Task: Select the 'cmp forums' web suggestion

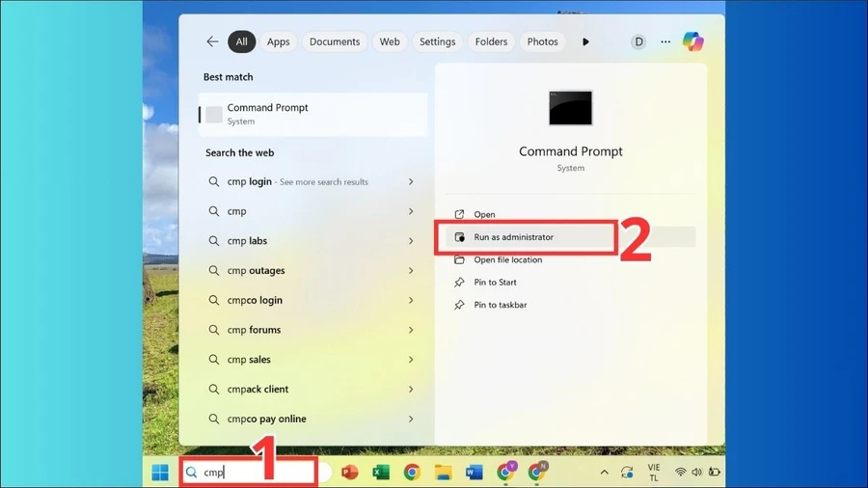Action: [312, 330]
